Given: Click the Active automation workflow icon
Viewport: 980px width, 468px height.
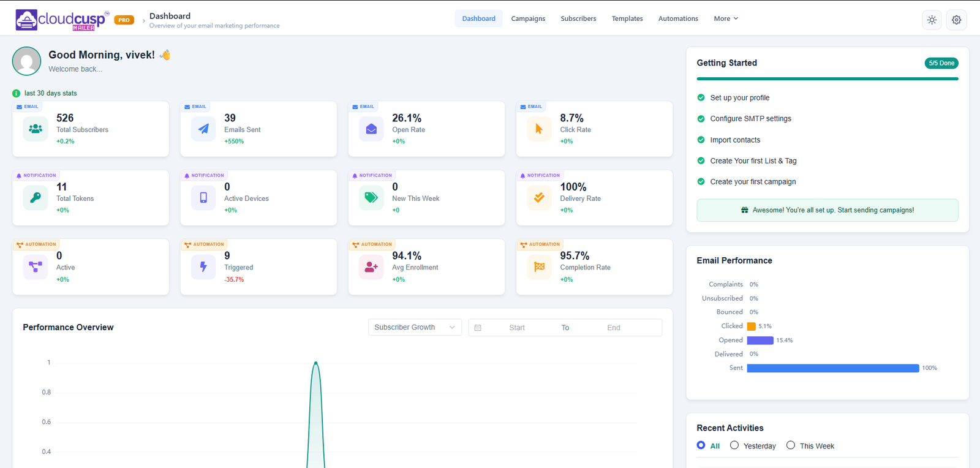Looking at the screenshot, I should coord(36,266).
